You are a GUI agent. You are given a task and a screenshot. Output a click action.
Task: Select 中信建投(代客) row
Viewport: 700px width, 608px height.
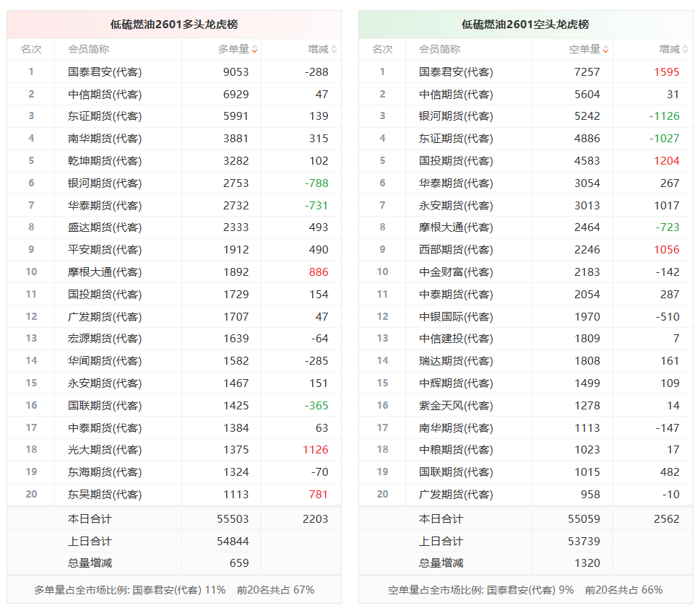point(525,339)
